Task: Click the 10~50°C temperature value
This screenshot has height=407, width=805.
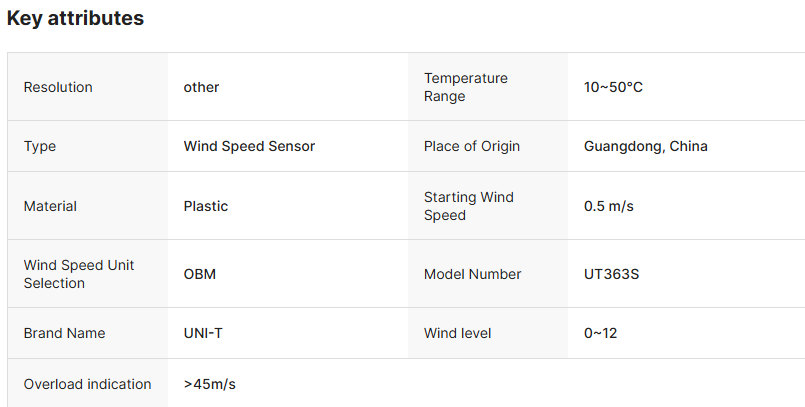Action: 613,87
